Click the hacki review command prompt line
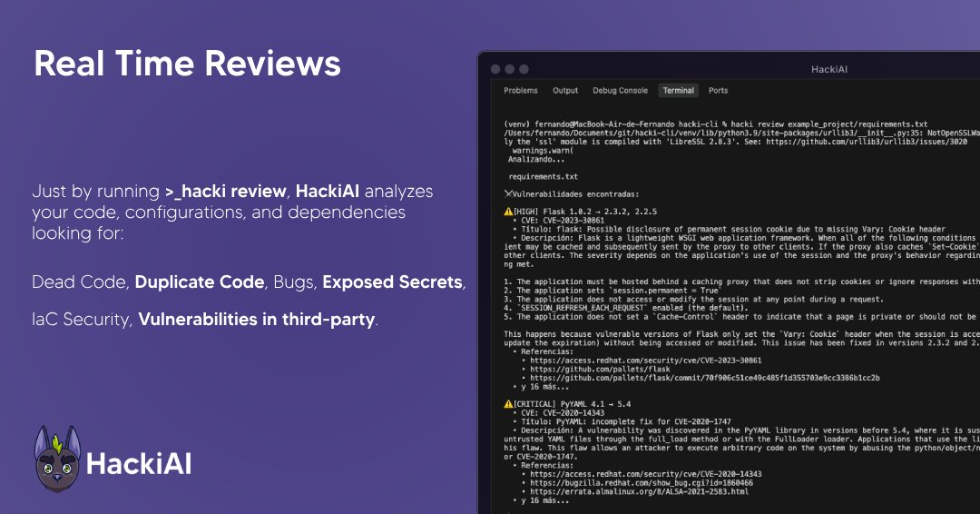 point(716,124)
